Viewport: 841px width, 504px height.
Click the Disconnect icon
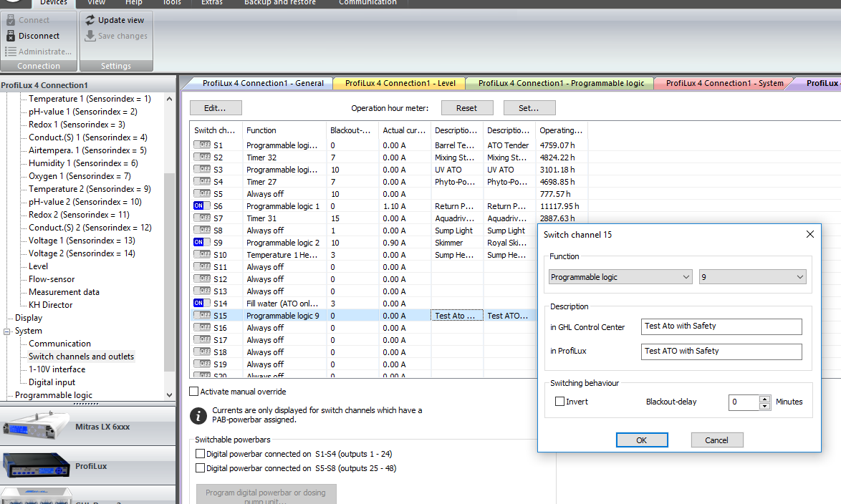point(11,36)
